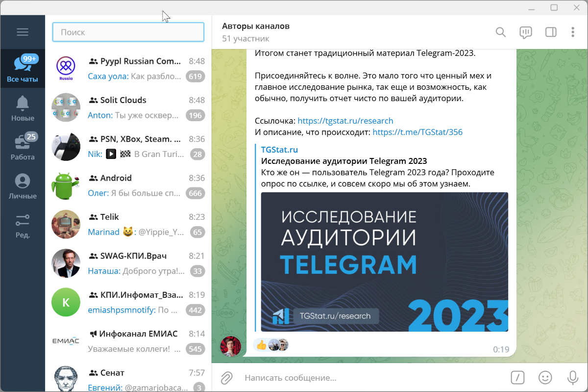
Task: Click the green K avatar
Action: pos(66,302)
